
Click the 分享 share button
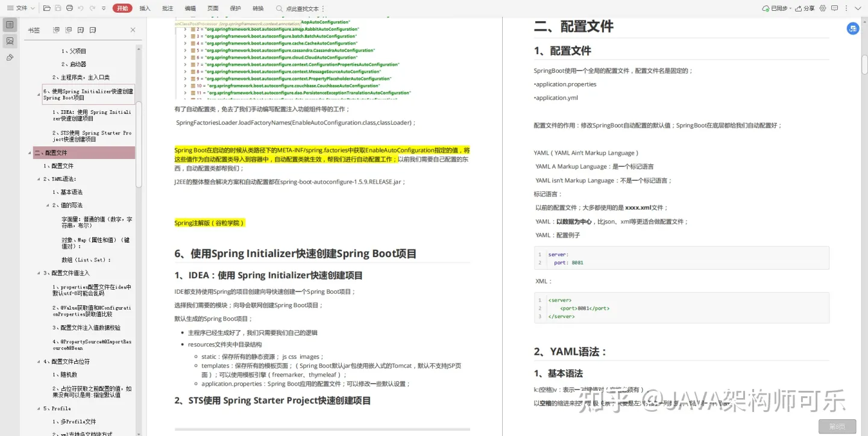[x=805, y=8]
